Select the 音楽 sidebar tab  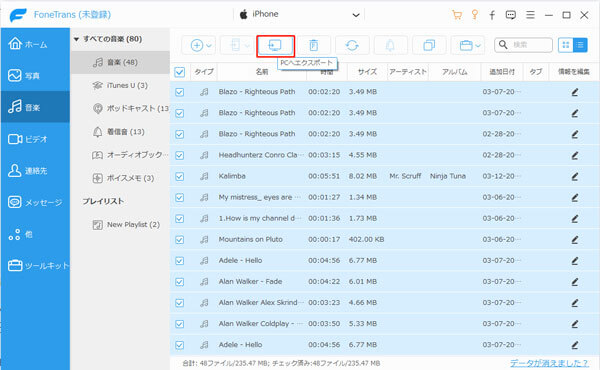35,107
